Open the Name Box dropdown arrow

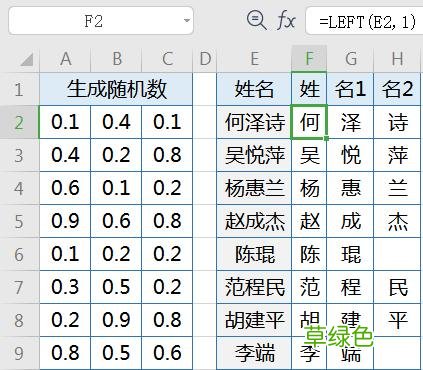187,21
